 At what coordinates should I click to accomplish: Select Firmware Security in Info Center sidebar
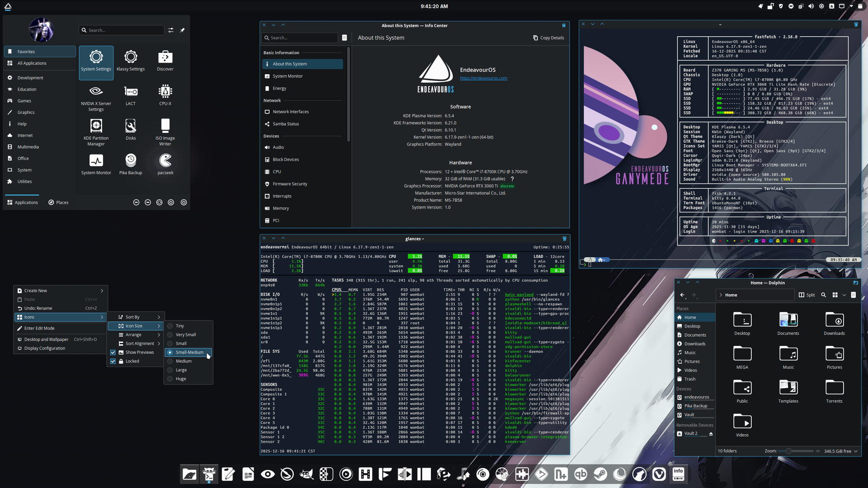(290, 184)
